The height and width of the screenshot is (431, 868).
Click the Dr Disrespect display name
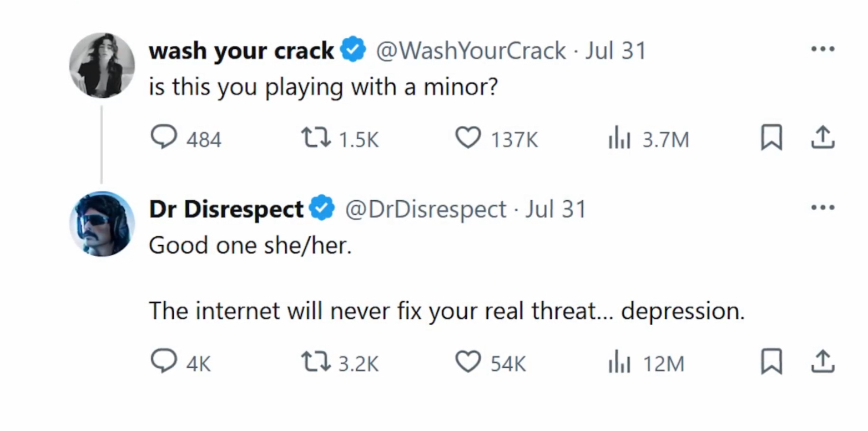[226, 209]
